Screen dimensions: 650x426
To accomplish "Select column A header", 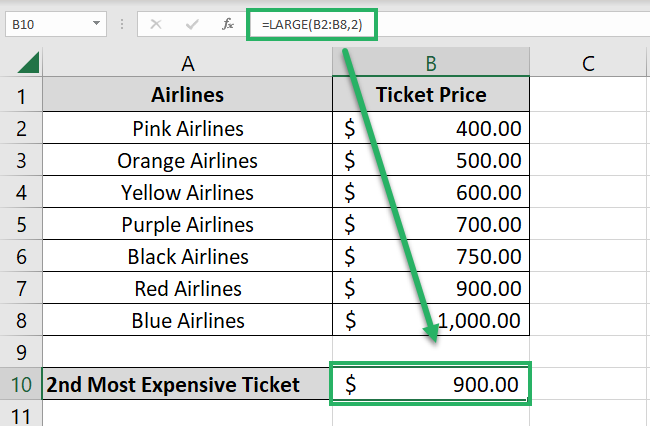I will (187, 64).
